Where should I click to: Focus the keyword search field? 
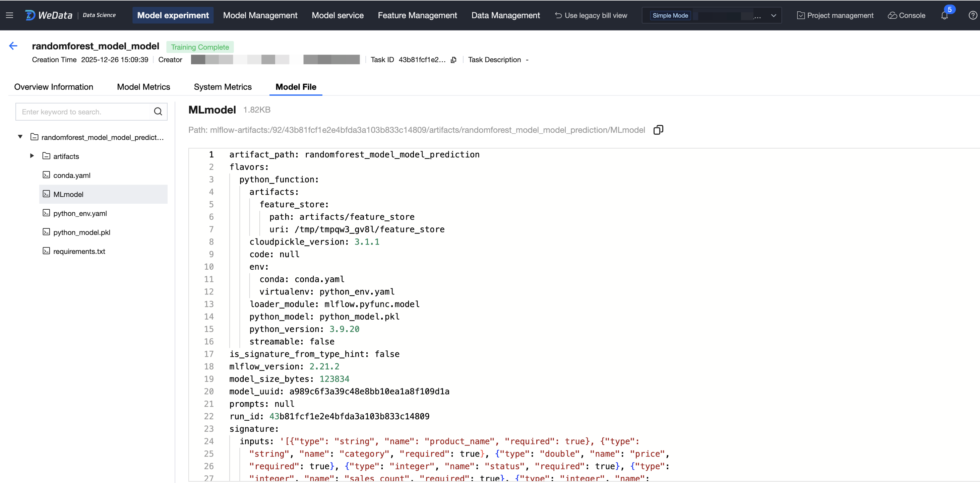84,112
